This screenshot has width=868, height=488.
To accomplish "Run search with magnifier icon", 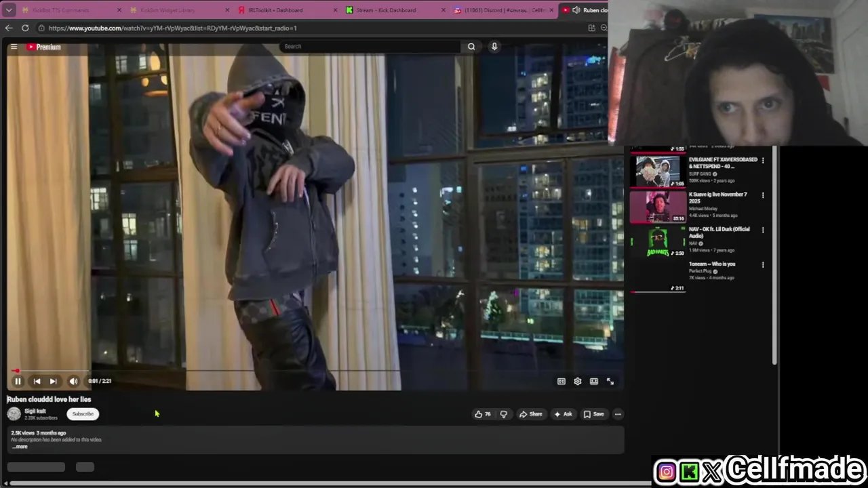I will coord(471,46).
